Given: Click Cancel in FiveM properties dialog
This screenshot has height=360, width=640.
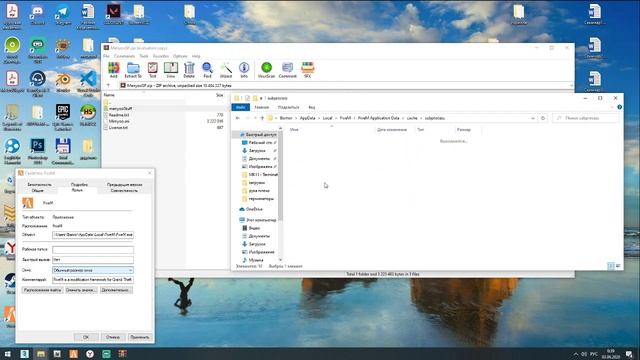Looking at the screenshot, I should (113, 337).
